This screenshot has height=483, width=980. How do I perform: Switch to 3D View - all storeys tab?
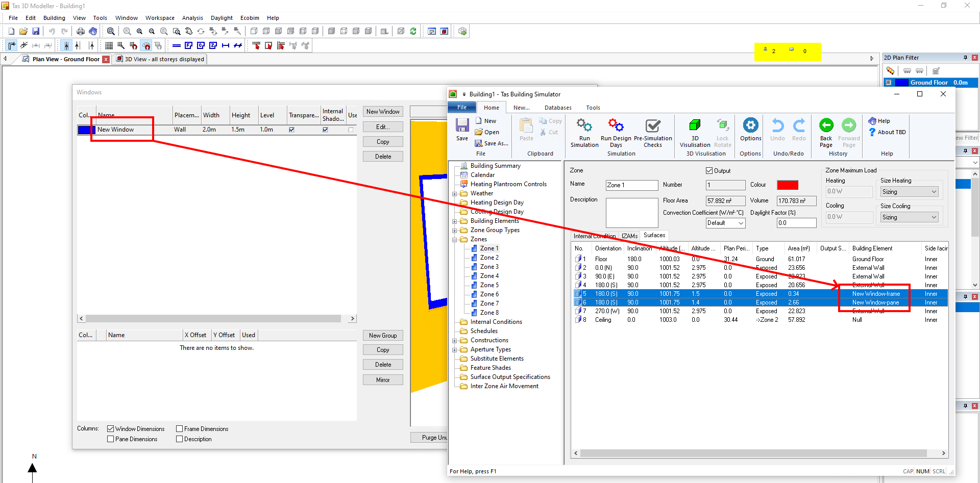click(x=161, y=59)
